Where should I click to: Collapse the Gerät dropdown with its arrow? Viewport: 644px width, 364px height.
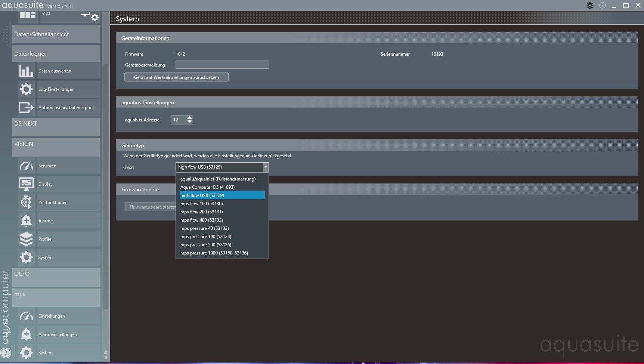click(x=266, y=167)
